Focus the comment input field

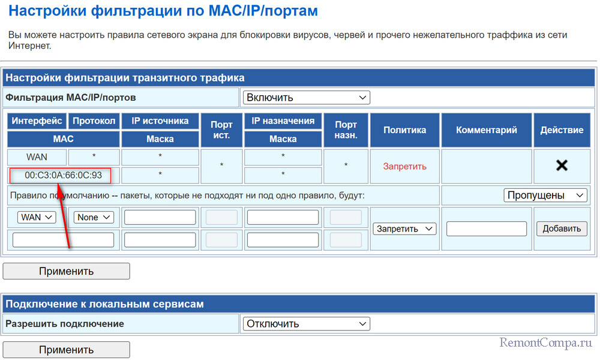(487, 228)
